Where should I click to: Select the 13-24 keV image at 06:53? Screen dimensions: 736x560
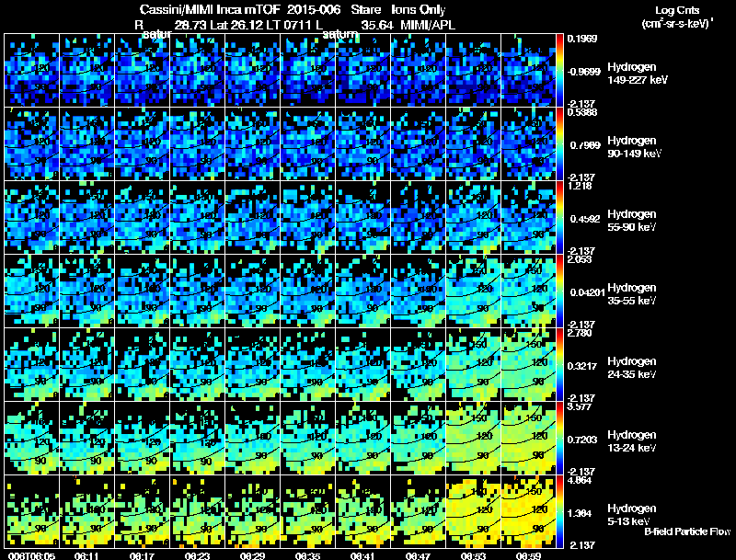(473, 439)
